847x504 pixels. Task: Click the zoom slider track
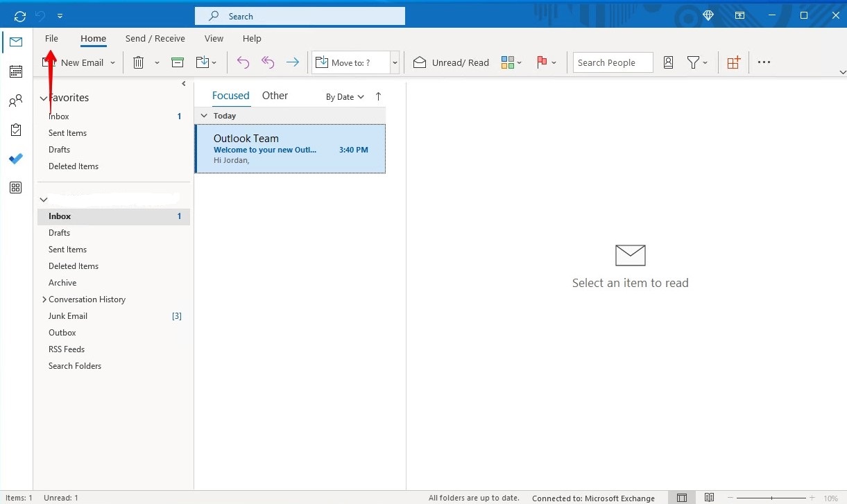tap(771, 498)
